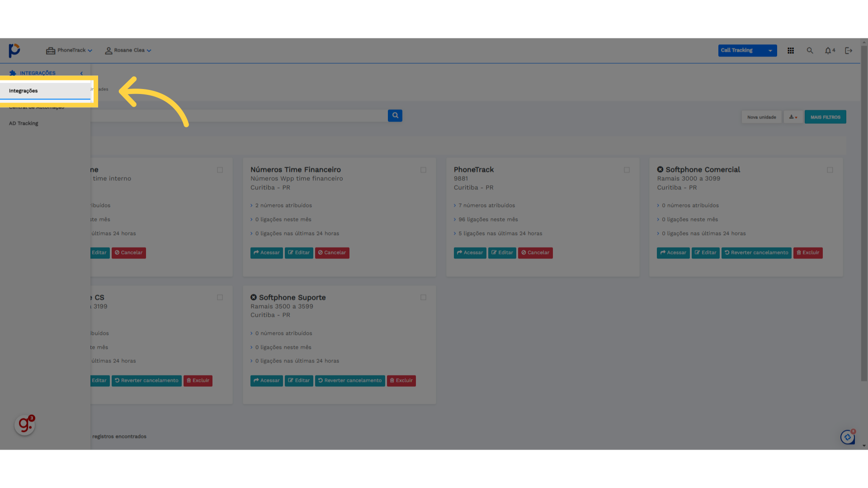Click the Softphone Comercial title
868x488 pixels.
(x=703, y=170)
